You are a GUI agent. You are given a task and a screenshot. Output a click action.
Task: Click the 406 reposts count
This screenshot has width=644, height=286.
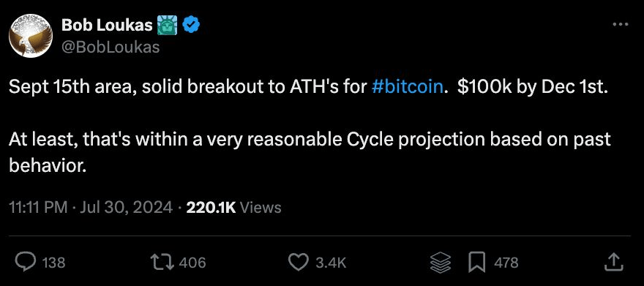pos(192,263)
